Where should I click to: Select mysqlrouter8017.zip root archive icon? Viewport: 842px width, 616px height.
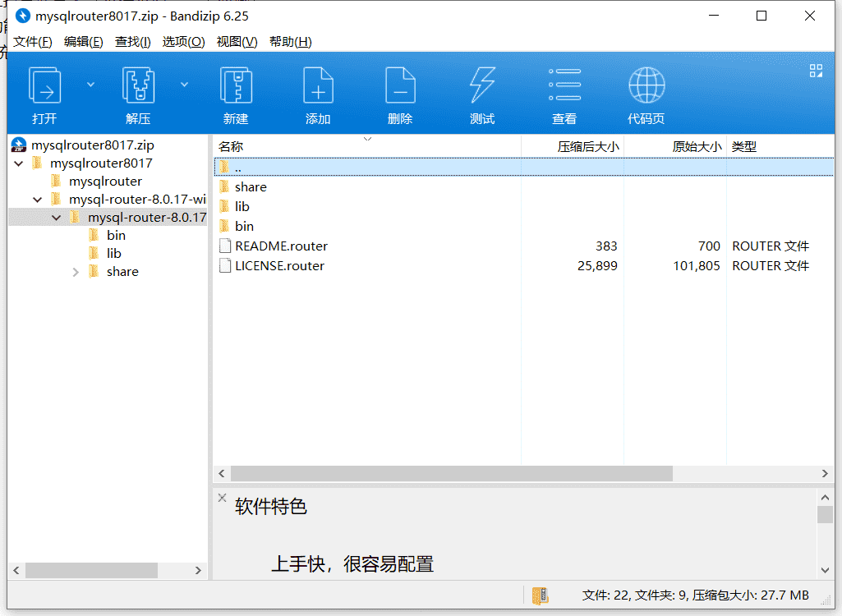click(x=19, y=145)
